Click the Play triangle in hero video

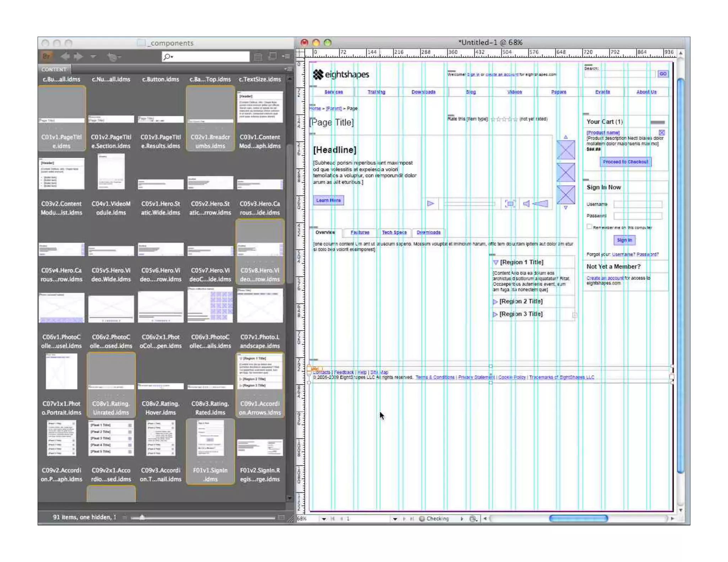click(x=430, y=204)
